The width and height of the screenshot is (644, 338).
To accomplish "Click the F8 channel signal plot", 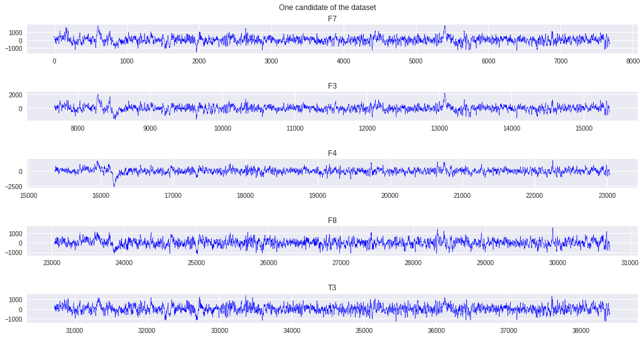I will (332, 241).
